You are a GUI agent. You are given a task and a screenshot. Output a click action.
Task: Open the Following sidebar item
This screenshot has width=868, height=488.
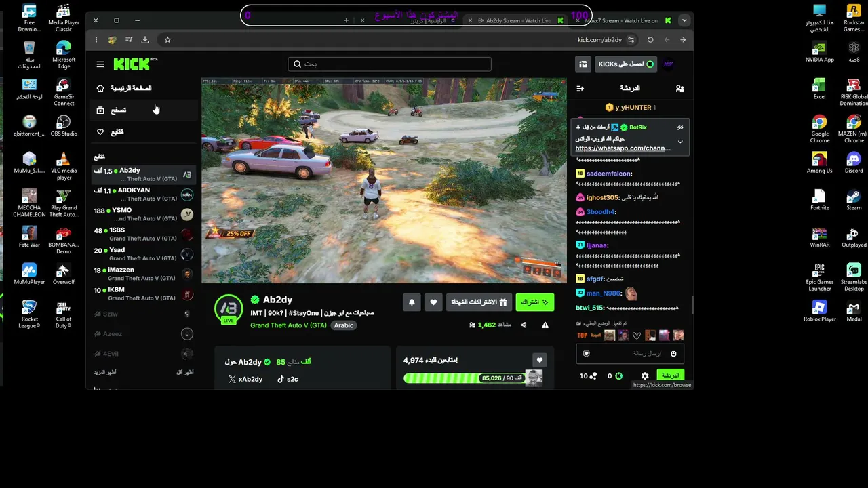click(x=142, y=131)
